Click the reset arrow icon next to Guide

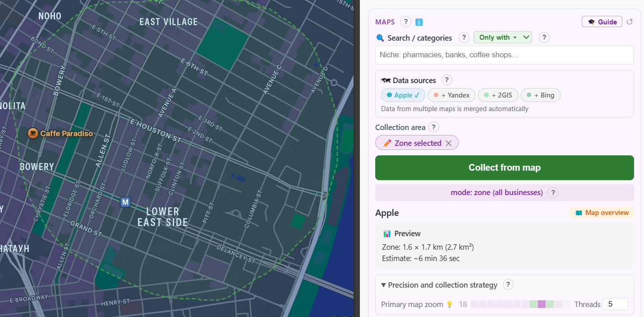click(x=630, y=22)
